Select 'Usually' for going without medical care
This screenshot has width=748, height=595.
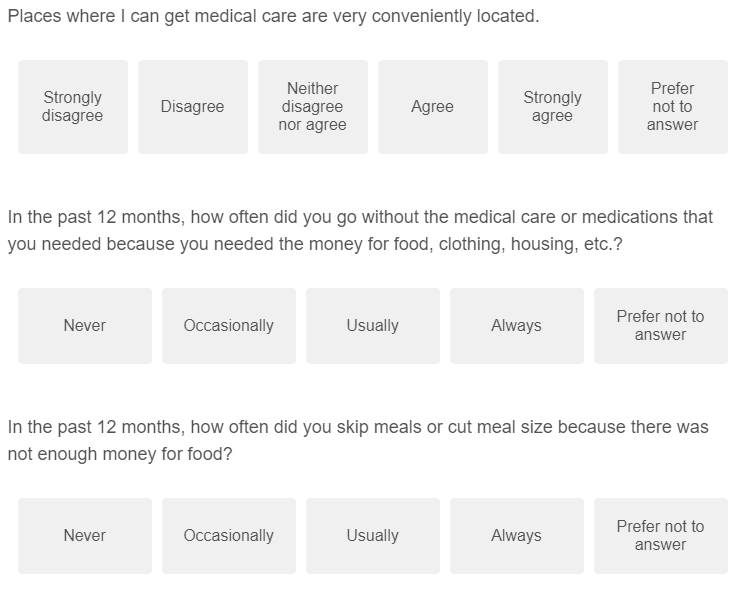[x=373, y=326]
